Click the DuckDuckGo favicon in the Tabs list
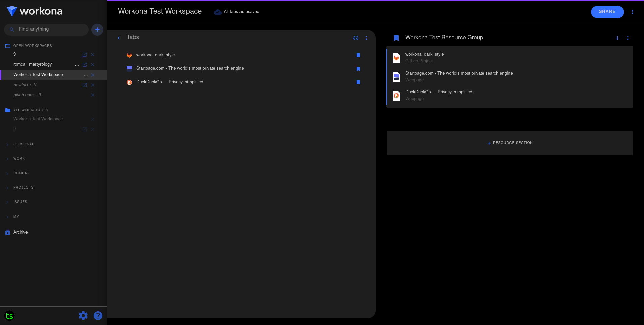The image size is (644, 325). coord(129,82)
